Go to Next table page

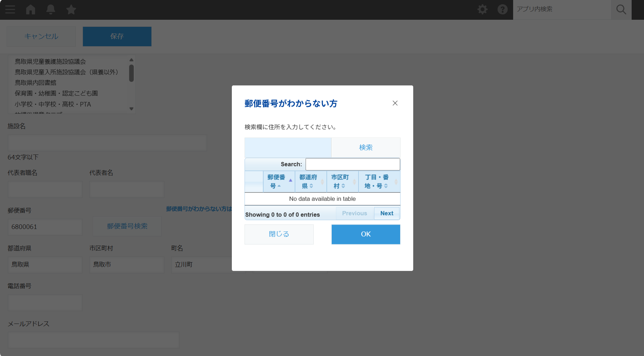coord(387,213)
